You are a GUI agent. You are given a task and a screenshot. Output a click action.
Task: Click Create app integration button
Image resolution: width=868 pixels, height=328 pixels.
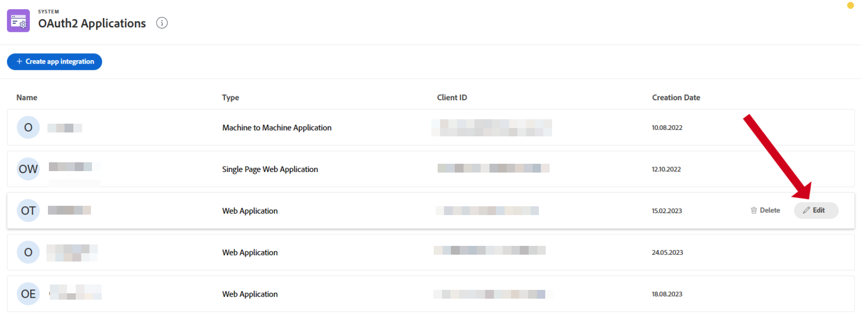pos(54,62)
